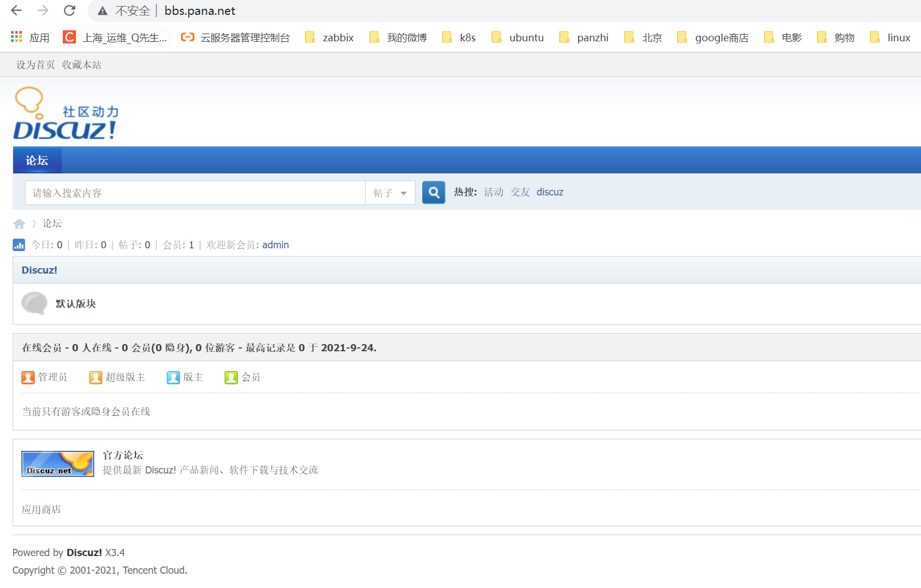Click Discuz! in the Powered by footer
Viewport: 921px width, 588px height.
[x=84, y=553]
